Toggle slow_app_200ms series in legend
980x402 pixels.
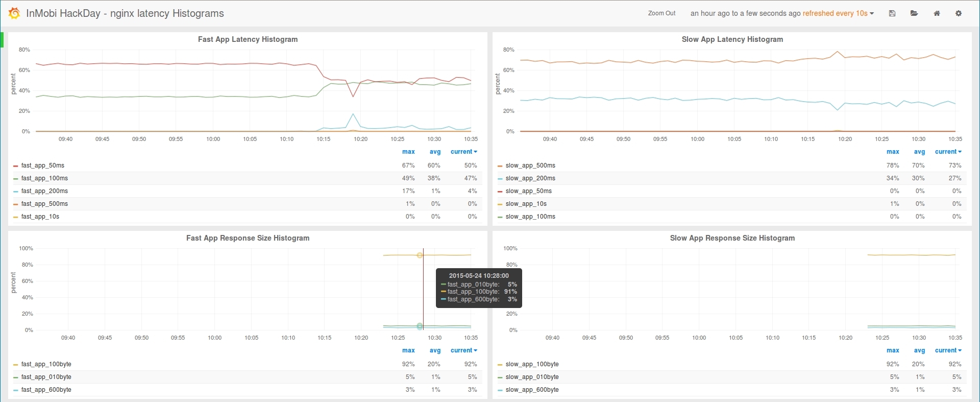[530, 178]
